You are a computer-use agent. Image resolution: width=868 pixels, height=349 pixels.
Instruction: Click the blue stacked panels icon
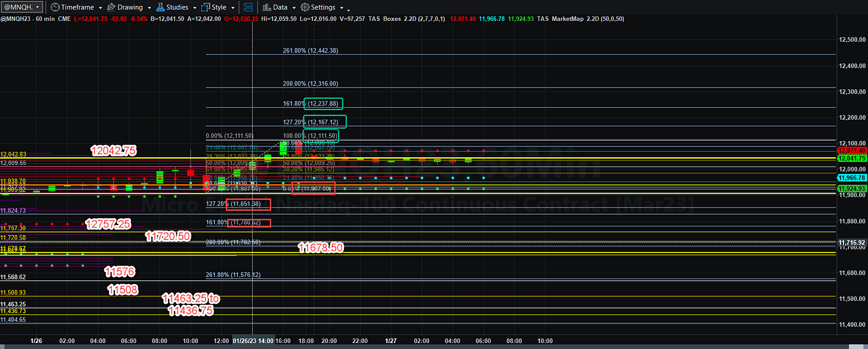(249, 7)
